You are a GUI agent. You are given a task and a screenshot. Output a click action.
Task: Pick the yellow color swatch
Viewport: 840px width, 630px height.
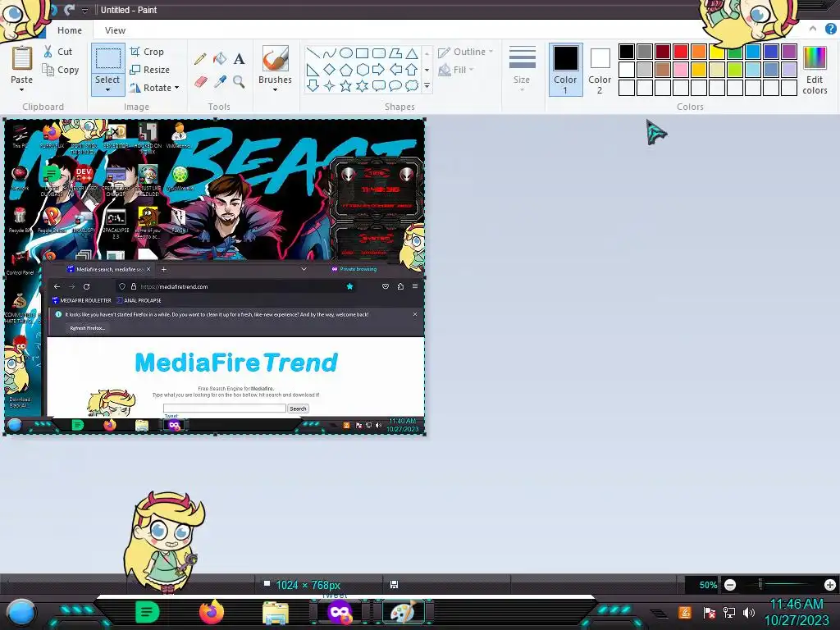point(717,52)
